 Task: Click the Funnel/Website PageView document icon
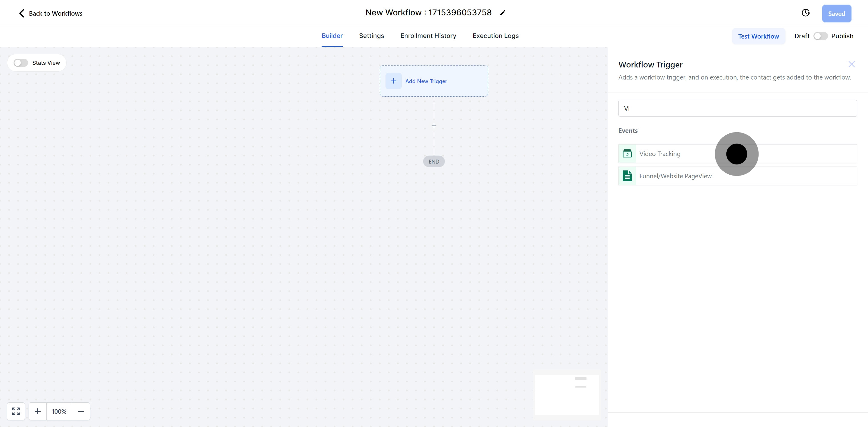click(x=627, y=176)
